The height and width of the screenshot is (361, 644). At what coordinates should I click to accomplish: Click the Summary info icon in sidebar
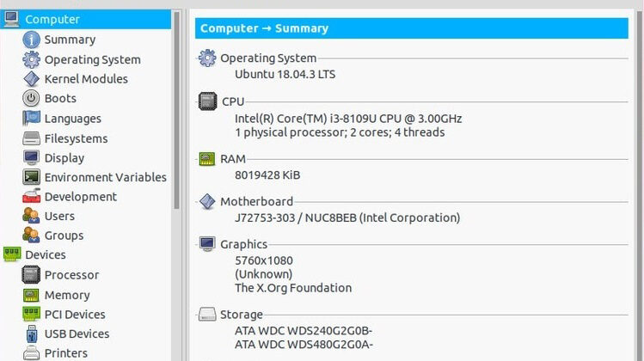[x=31, y=40]
